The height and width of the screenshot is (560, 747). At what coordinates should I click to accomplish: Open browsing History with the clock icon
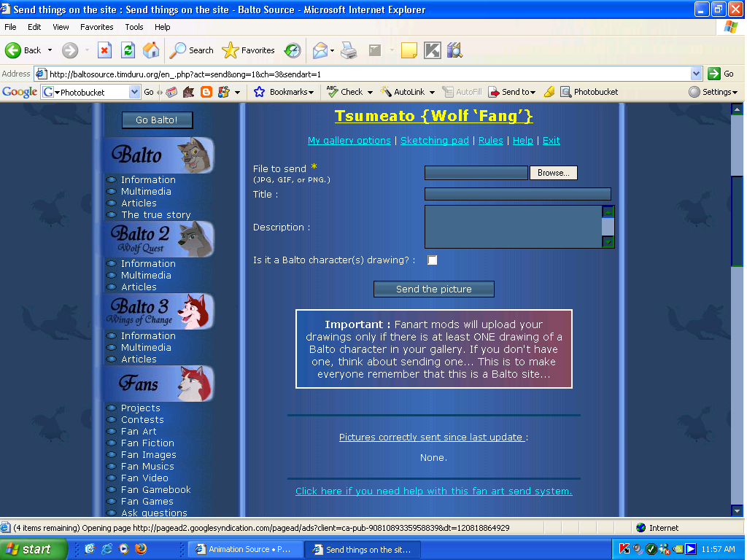[x=292, y=50]
